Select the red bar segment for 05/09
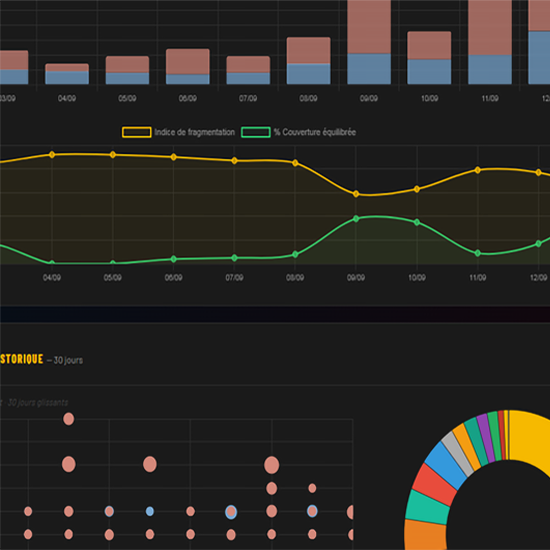This screenshot has width=550, height=550. [127, 65]
